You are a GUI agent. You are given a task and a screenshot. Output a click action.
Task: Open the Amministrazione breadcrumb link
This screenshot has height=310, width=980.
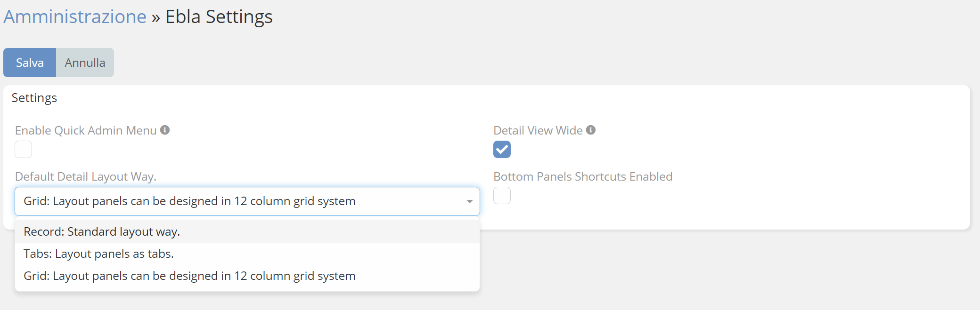coord(75,17)
